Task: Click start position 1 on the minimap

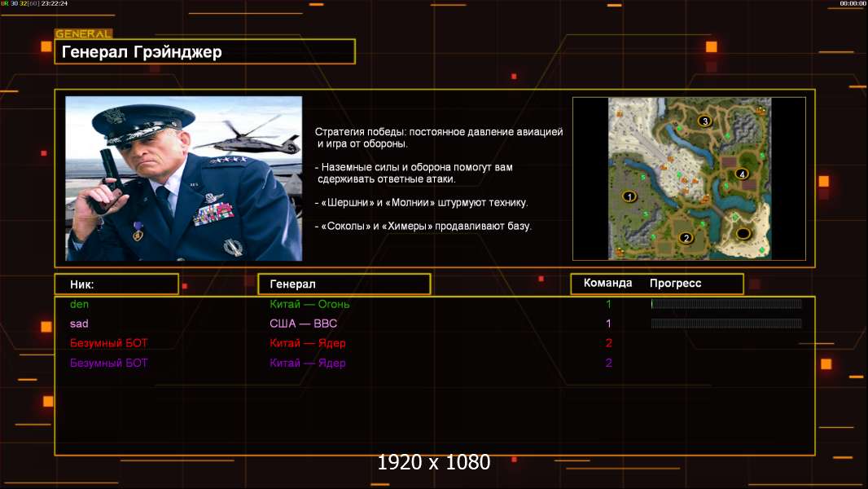Action: (629, 196)
